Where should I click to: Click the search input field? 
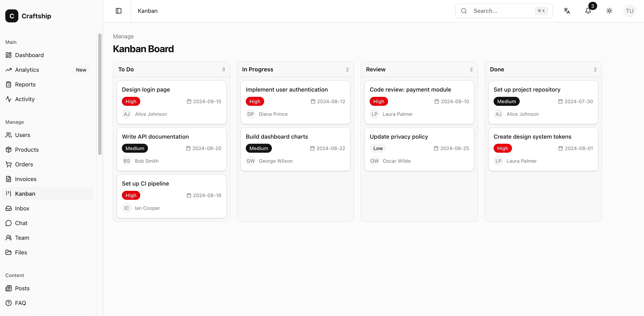[504, 11]
